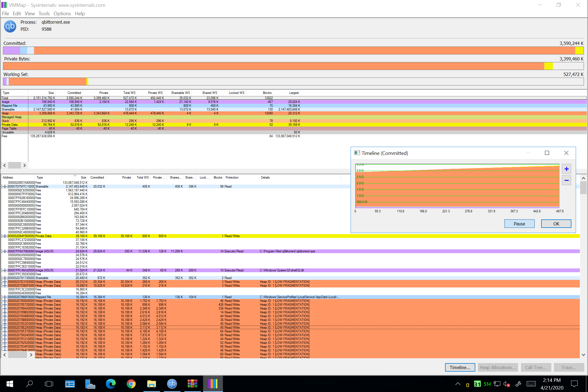Sort details list by Size column
Image resolution: width=588 pixels, height=392 pixels.
75,177
